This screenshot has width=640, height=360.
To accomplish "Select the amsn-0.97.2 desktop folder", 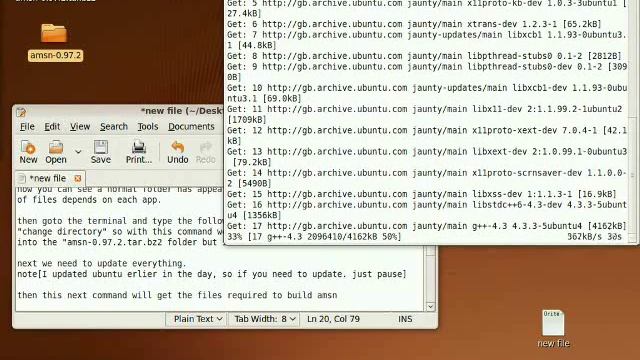I will coord(55,42).
